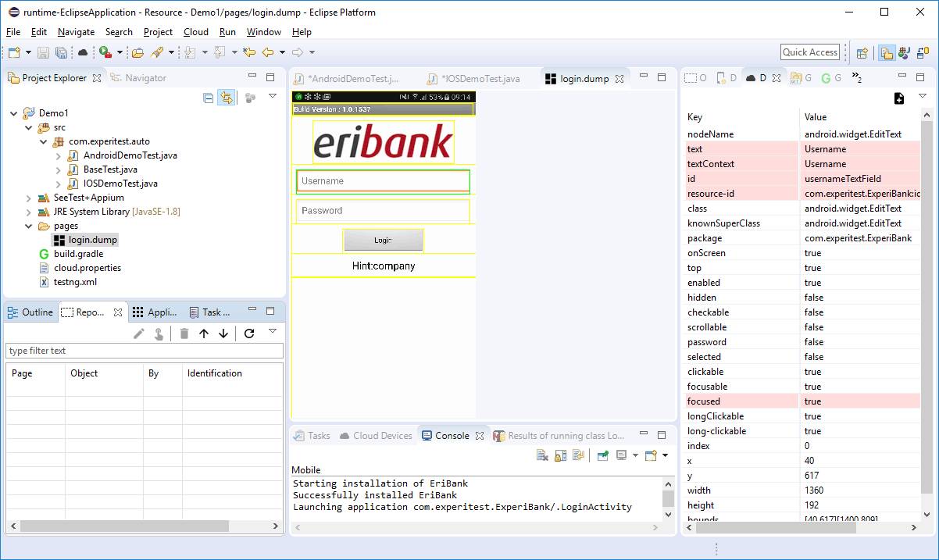Click the Open Perspective icon
Viewport: 939px width, 560px height.
coord(862,53)
